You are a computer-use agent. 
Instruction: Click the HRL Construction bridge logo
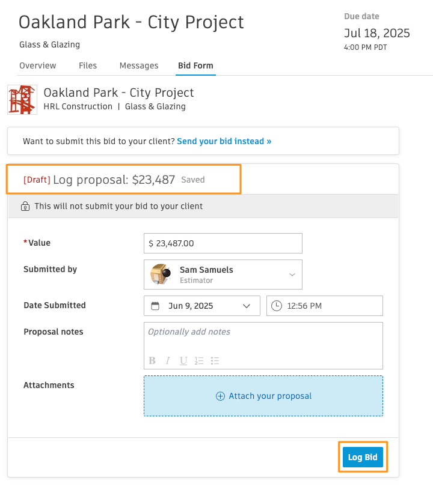tap(22, 100)
